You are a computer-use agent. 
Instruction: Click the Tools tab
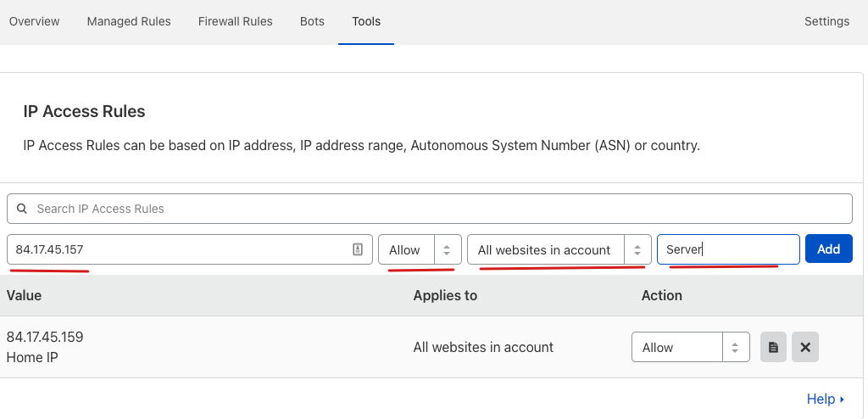tap(366, 21)
